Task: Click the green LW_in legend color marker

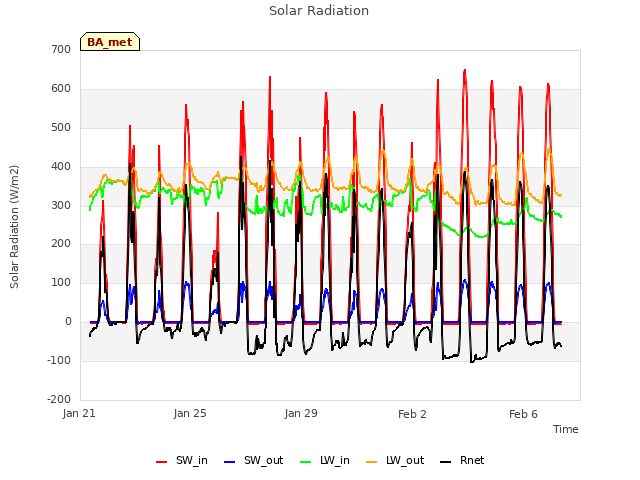Action: (306, 462)
